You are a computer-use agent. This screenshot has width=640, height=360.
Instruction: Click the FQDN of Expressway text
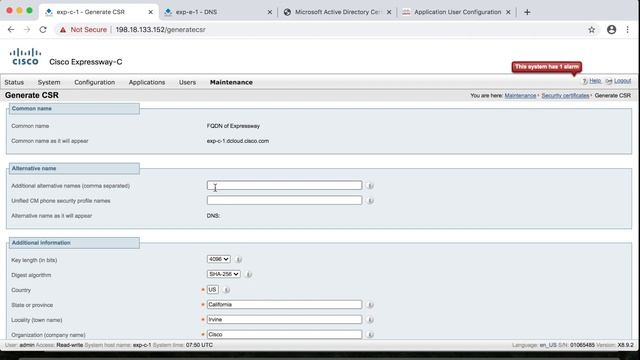click(233, 126)
